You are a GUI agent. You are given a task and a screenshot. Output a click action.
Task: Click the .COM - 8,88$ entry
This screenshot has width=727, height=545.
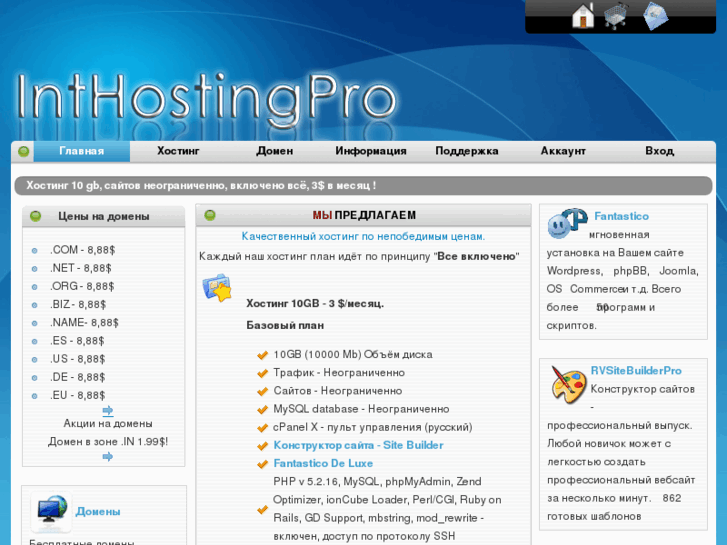(83, 250)
